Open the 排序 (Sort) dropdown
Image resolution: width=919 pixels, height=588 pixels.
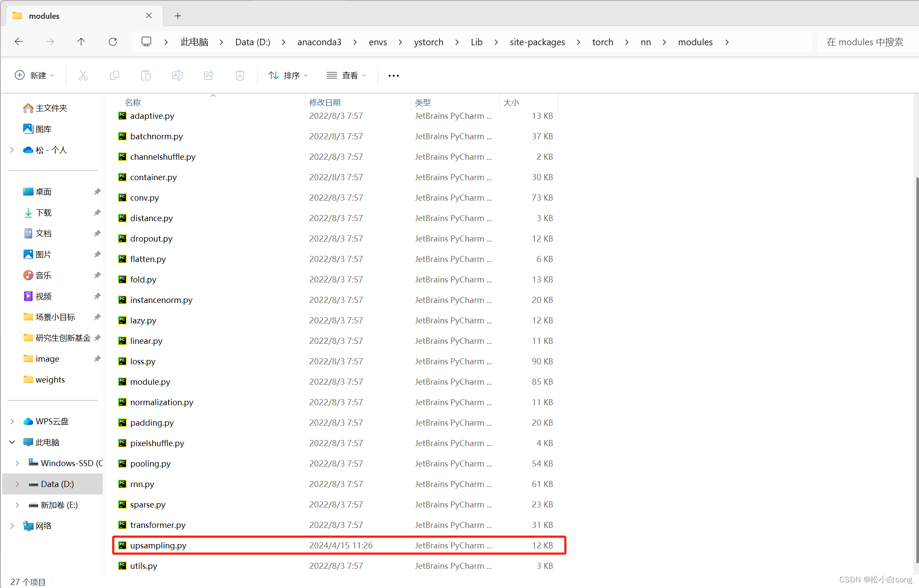pos(288,75)
